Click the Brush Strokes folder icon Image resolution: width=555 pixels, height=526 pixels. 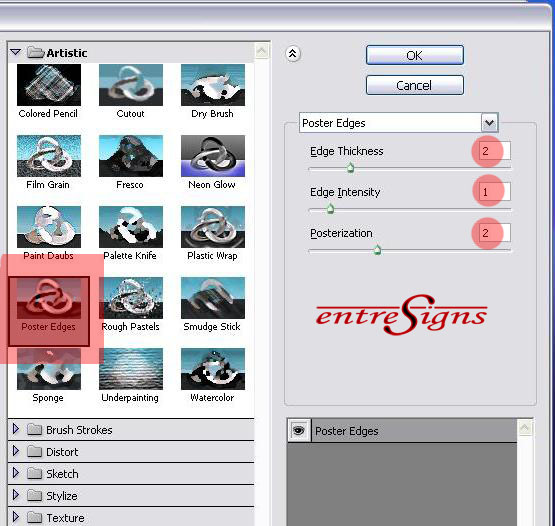point(34,429)
